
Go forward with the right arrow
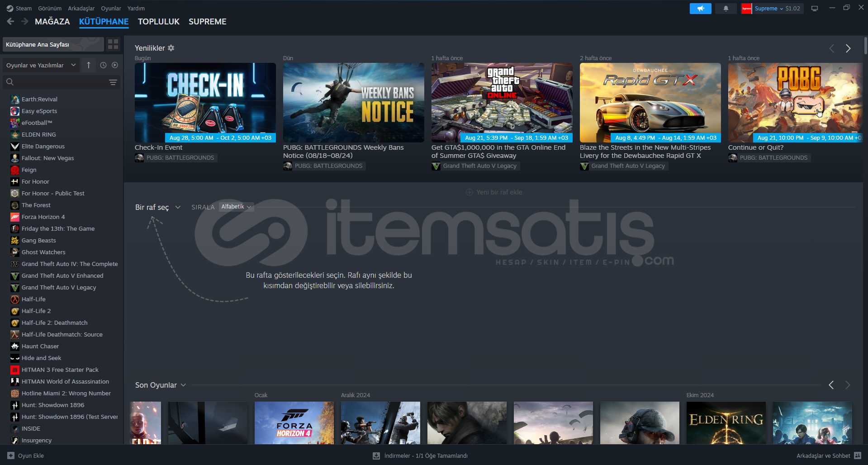pos(25,21)
